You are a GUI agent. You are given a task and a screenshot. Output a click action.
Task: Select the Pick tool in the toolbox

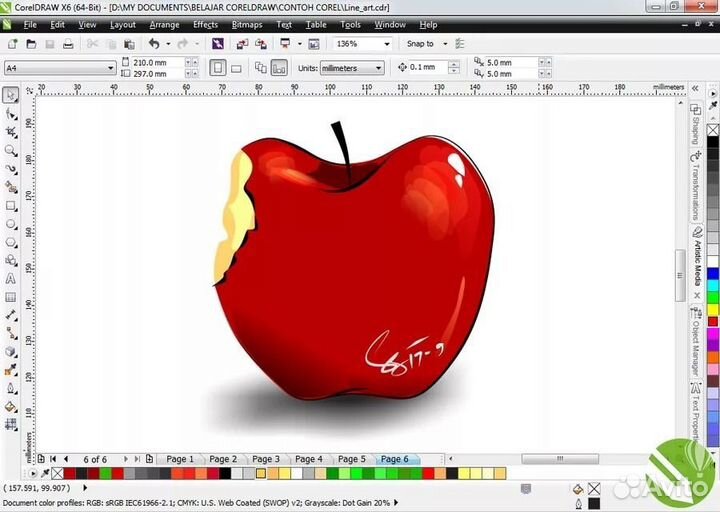[x=11, y=96]
